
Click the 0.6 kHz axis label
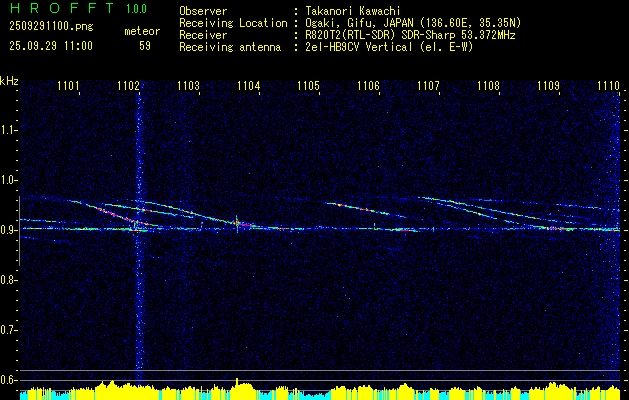(8, 380)
